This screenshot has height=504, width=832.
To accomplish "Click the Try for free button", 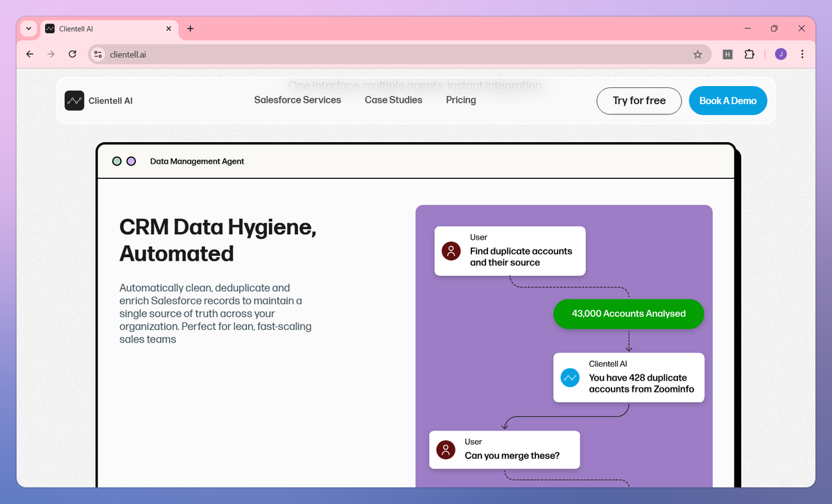I will point(639,101).
